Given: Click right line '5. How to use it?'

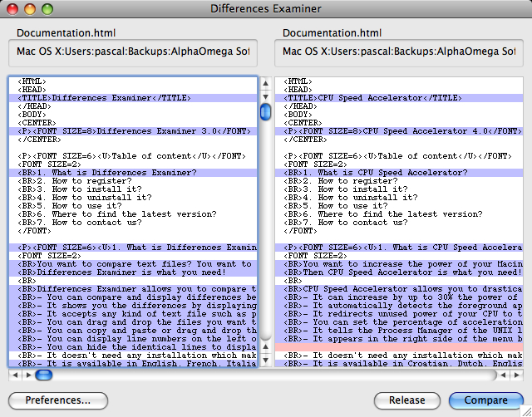Looking at the screenshot, I should click(399, 206).
